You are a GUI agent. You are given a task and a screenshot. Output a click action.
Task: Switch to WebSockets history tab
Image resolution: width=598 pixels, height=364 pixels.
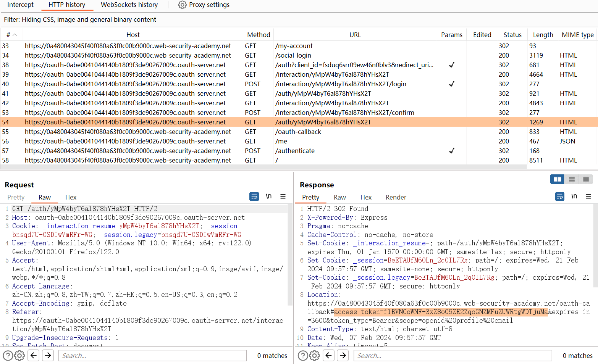tap(129, 5)
